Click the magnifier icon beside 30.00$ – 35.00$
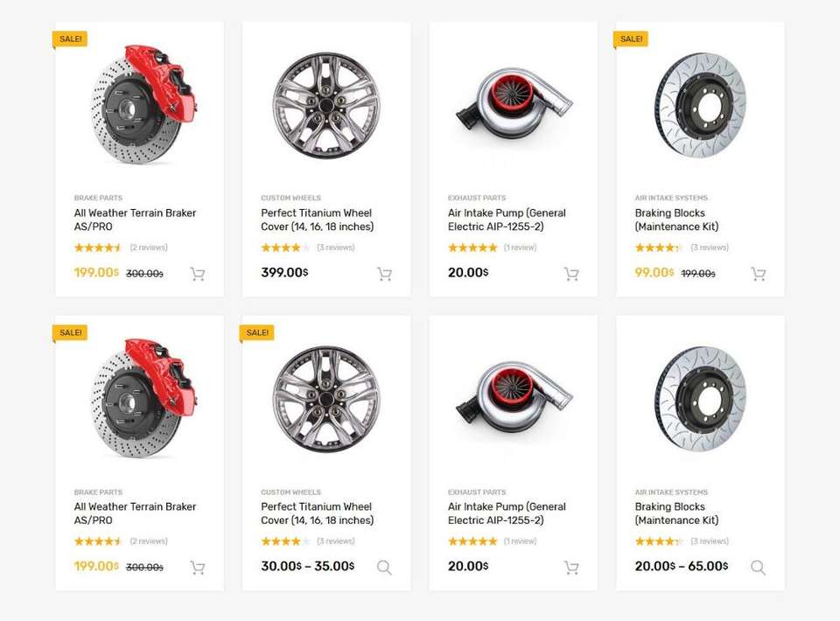 [x=384, y=568]
